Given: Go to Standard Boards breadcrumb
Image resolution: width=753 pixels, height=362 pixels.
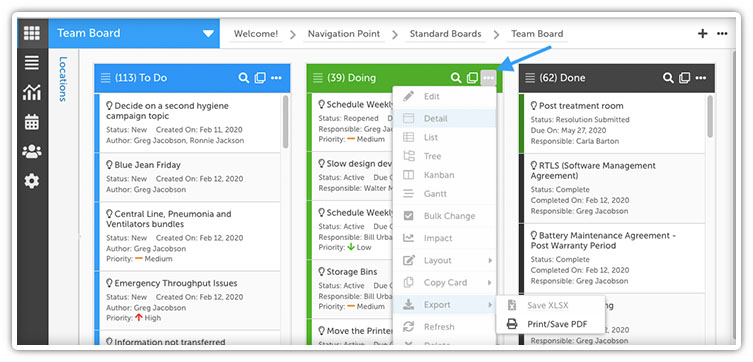Looking at the screenshot, I should [445, 34].
